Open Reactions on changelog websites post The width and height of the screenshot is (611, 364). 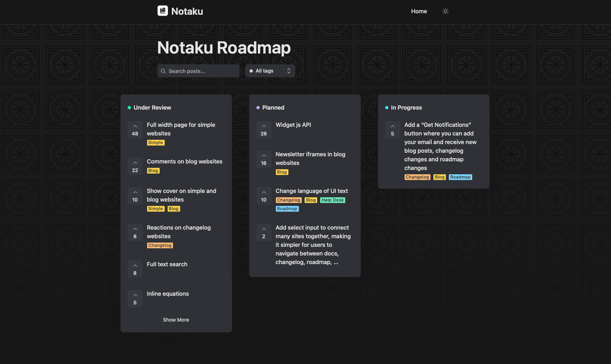click(179, 232)
